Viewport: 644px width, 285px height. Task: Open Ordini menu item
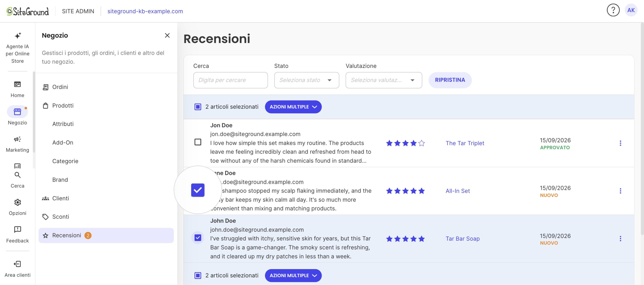[x=106, y=87]
